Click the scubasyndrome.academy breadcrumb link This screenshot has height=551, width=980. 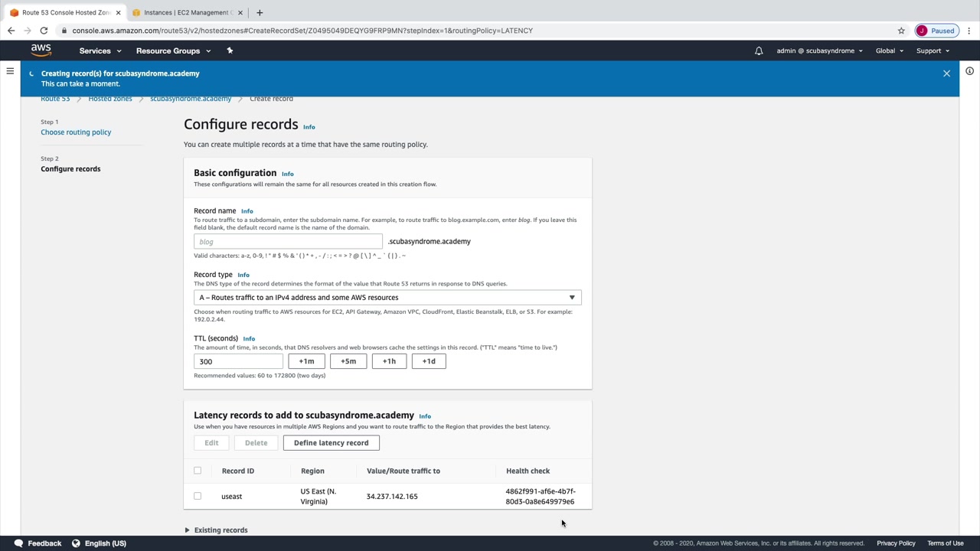pyautogui.click(x=191, y=99)
